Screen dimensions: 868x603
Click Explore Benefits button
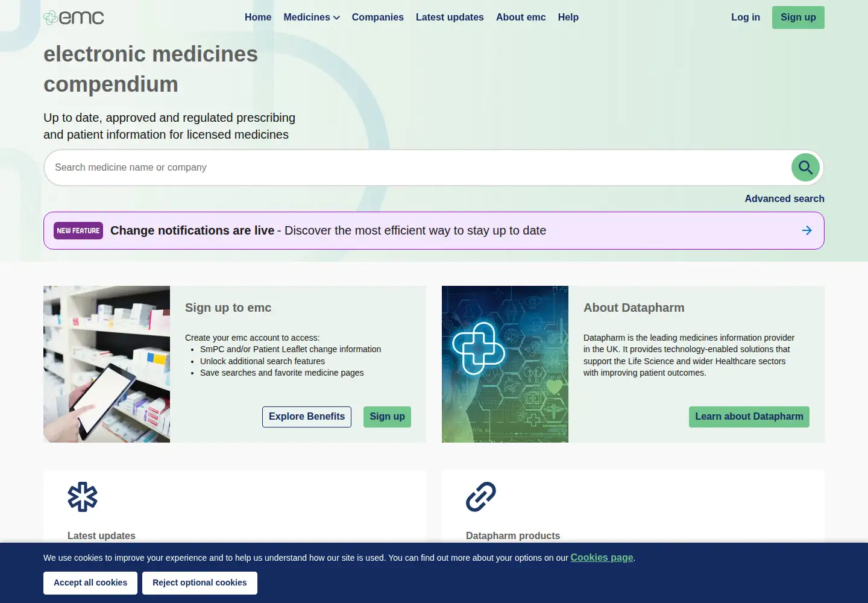click(x=307, y=417)
